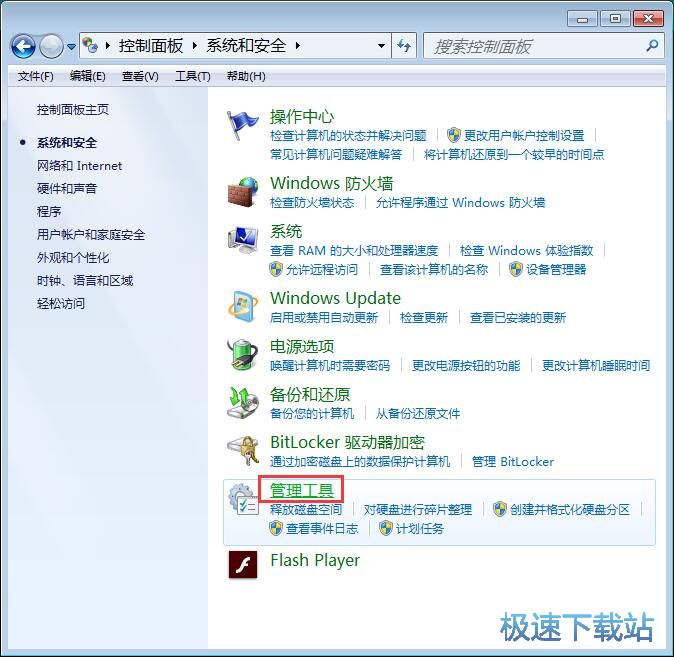
Task: Expand the arrow before 控制面板 breadcrumb
Action: pos(108,45)
